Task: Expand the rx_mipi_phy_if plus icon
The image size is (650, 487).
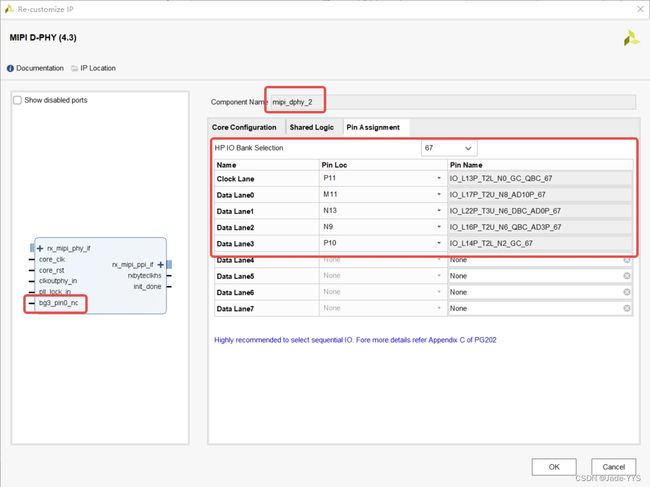Action: click(x=40, y=248)
